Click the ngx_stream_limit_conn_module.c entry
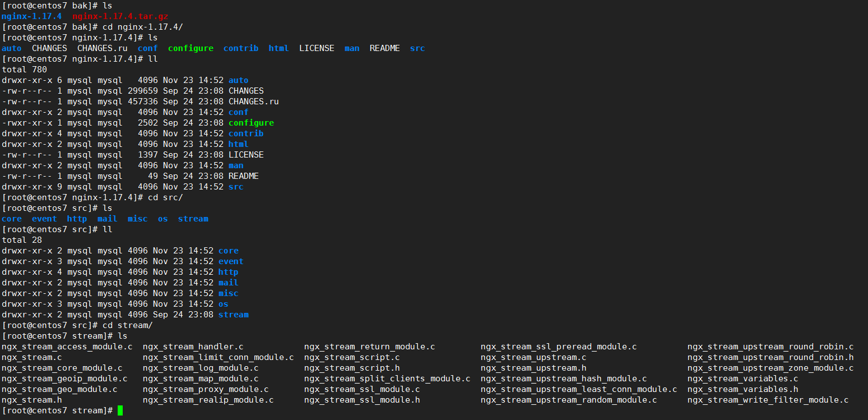868x420 pixels. [x=218, y=357]
